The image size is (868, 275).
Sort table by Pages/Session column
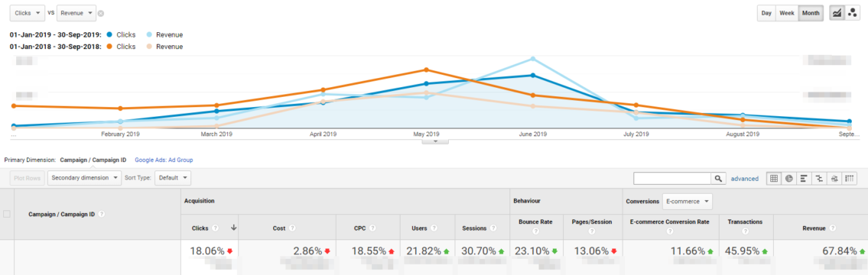pyautogui.click(x=592, y=222)
